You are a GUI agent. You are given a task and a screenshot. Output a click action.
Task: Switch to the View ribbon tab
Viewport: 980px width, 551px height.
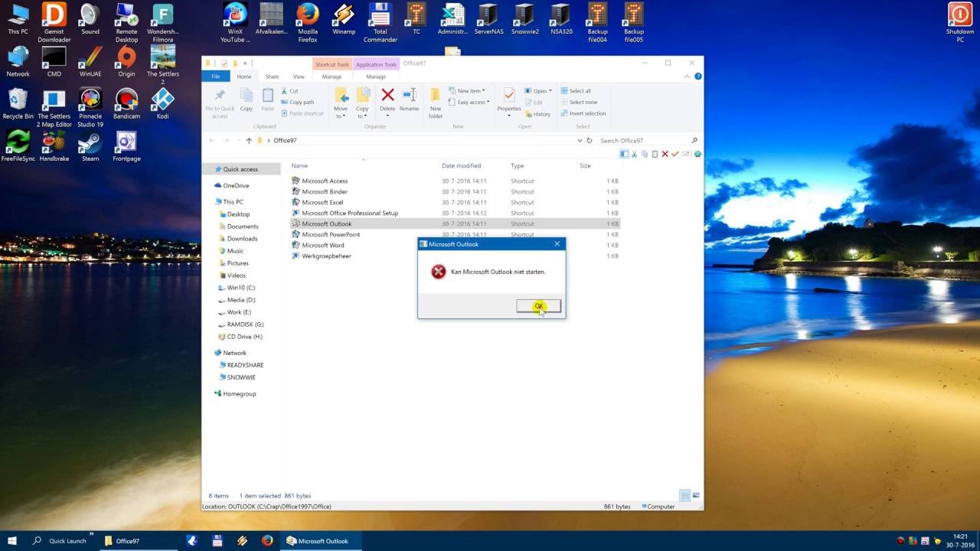click(299, 77)
